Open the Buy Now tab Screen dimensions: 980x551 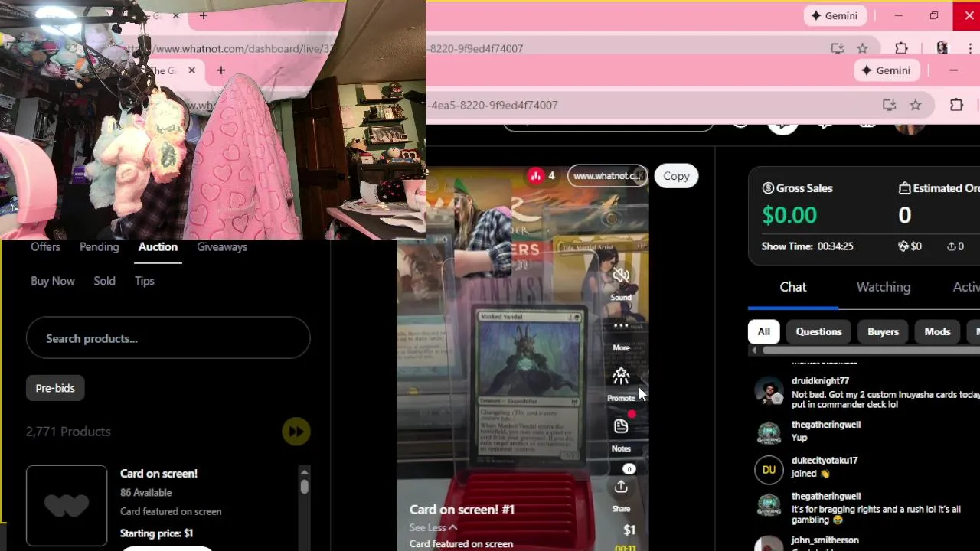click(x=53, y=281)
